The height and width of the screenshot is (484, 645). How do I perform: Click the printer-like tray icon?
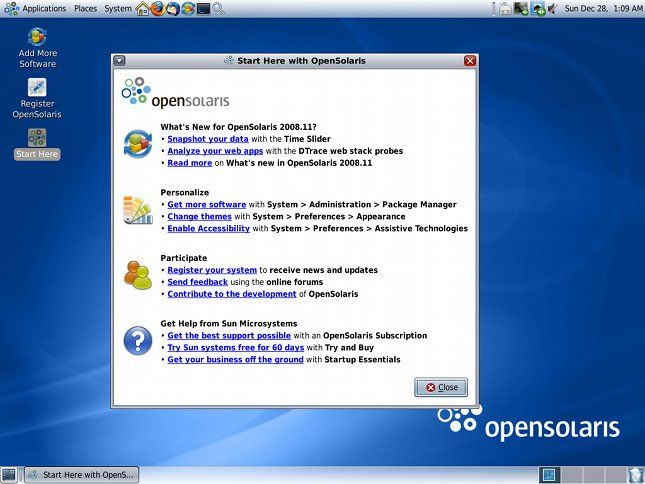505,9
